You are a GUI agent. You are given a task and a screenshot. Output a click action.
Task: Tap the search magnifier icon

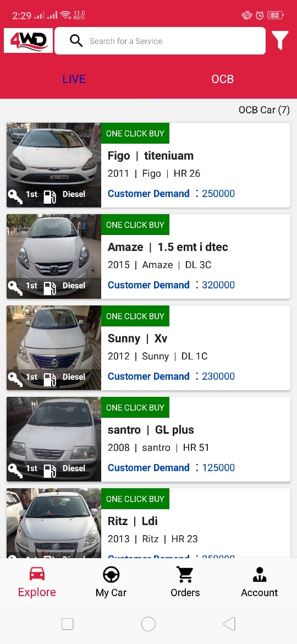pyautogui.click(x=76, y=41)
